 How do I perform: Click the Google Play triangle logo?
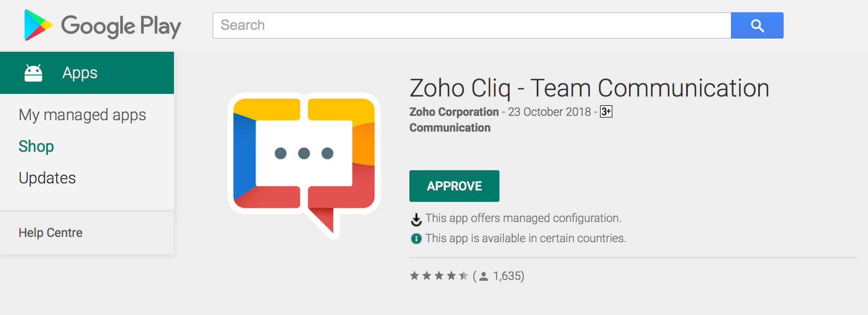click(38, 25)
